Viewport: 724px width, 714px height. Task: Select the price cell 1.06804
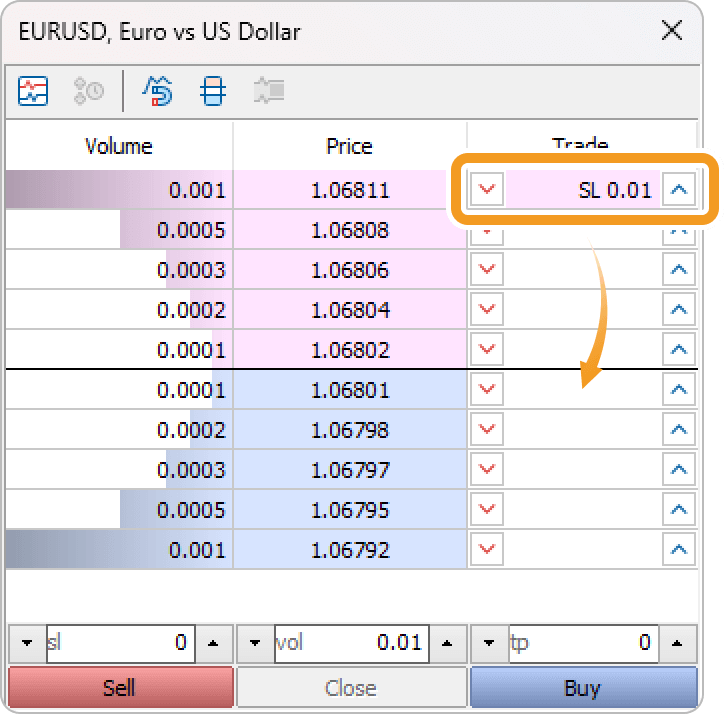click(x=350, y=309)
